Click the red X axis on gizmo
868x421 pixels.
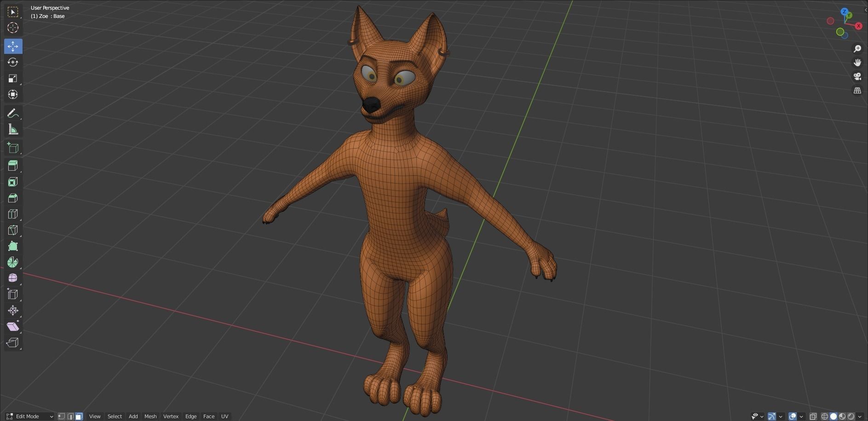[858, 26]
